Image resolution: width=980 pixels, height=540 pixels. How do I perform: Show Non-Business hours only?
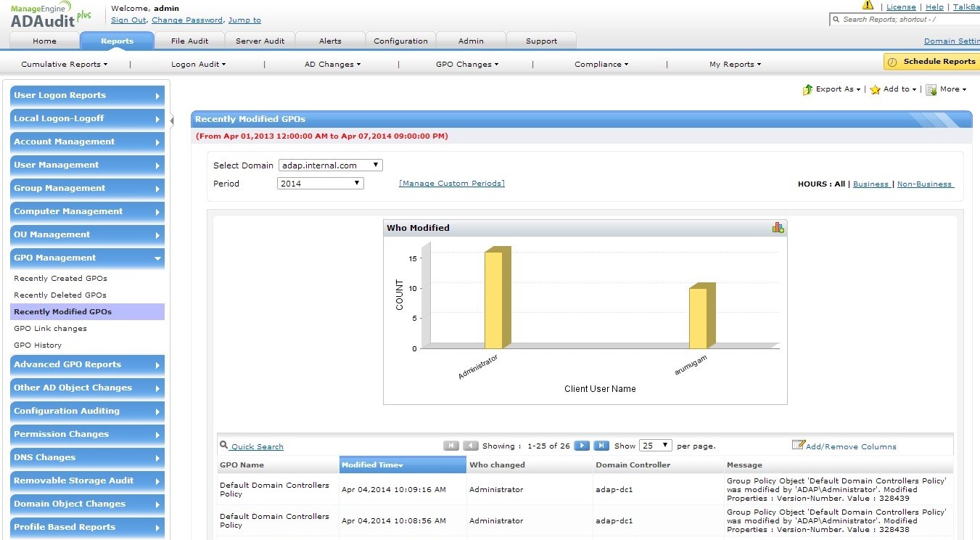(x=924, y=184)
